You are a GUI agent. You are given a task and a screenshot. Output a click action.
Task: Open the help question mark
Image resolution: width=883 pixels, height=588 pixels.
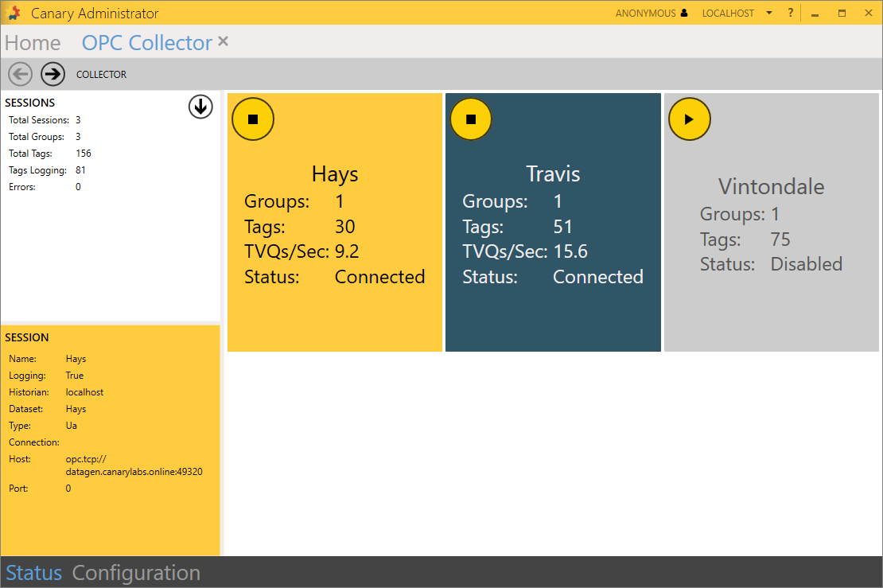click(790, 13)
